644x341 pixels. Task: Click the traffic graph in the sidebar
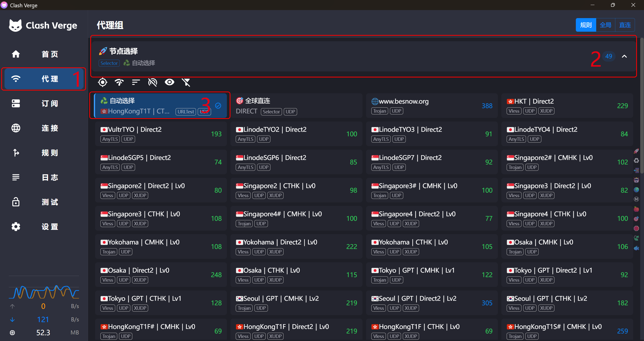pos(44,292)
